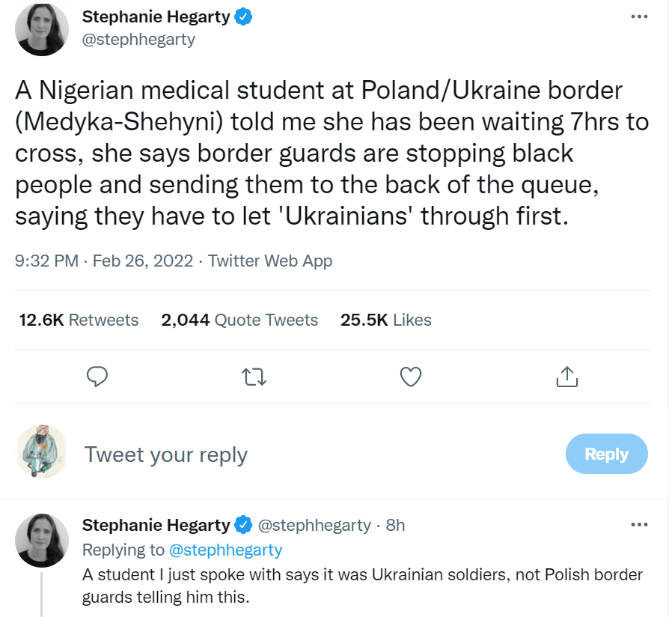
Task: Click the 8h timestamp on reply tweet
Action: pos(395,525)
